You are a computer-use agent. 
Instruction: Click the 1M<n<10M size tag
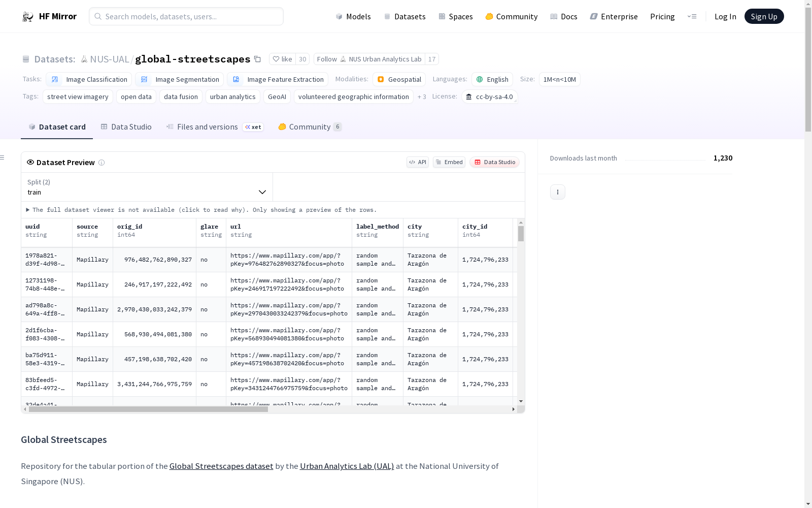559,79
